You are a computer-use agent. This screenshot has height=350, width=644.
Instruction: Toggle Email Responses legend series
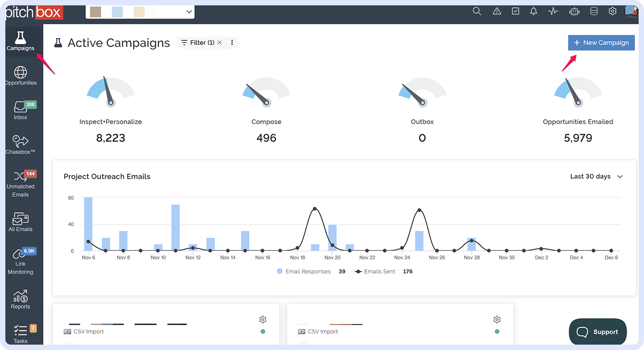coord(304,272)
